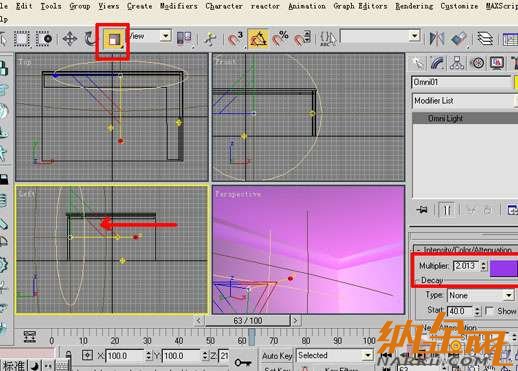Screen dimensions: 518x371
Task: Toggle the selection lock icon
Action: tap(68, 356)
